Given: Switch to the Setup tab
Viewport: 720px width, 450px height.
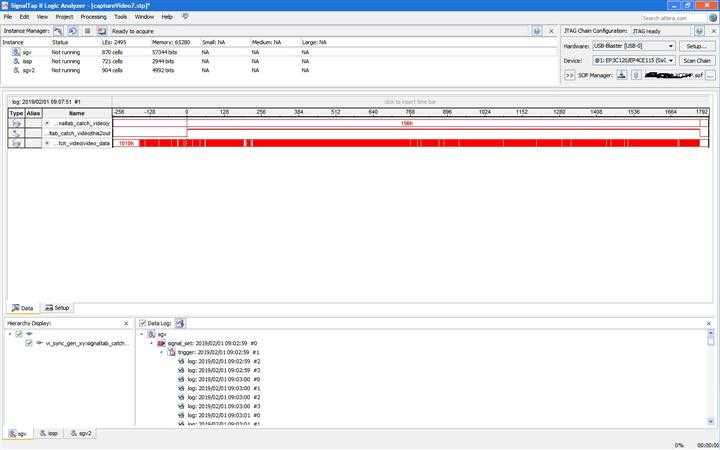Looking at the screenshot, I should click(x=57, y=308).
